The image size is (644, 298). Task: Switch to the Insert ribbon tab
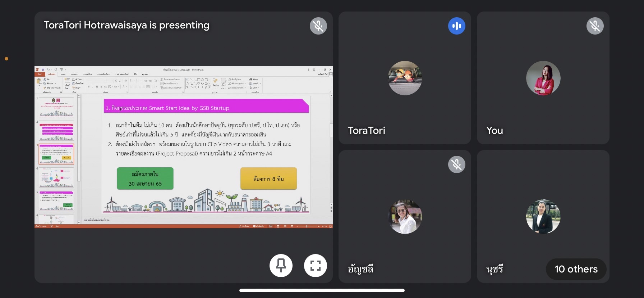(x=63, y=74)
